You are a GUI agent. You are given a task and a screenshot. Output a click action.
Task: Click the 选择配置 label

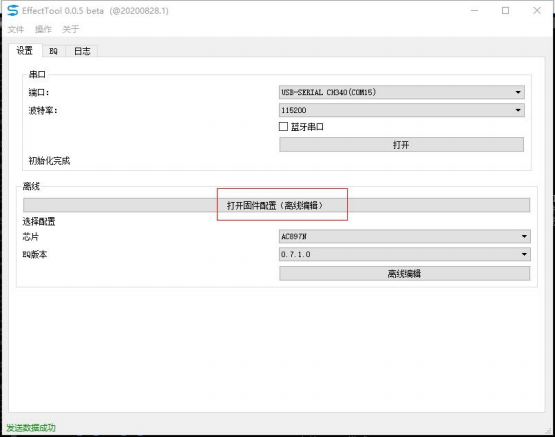[39, 222]
